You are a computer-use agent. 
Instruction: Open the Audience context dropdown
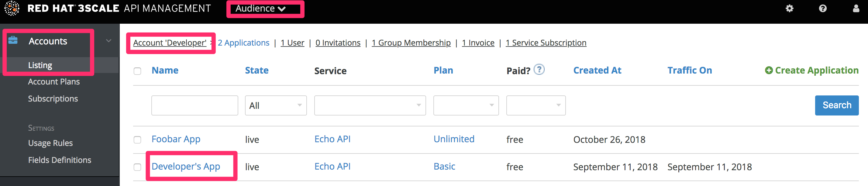pyautogui.click(x=260, y=9)
